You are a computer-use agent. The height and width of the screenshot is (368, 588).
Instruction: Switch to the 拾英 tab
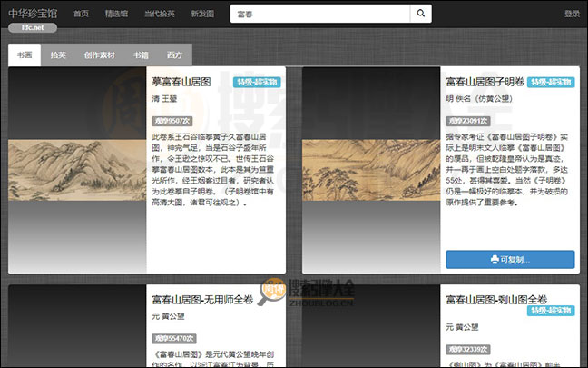pos(58,55)
